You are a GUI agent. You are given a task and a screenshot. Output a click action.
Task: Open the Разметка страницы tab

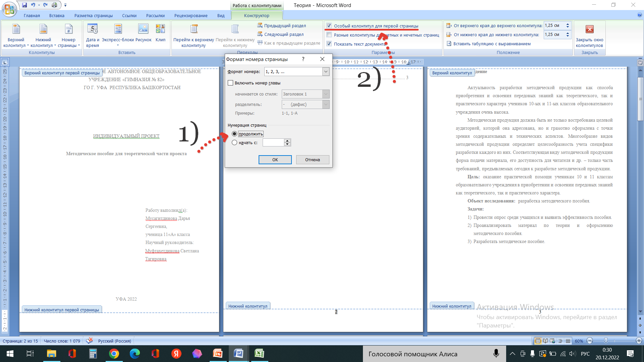click(93, 15)
